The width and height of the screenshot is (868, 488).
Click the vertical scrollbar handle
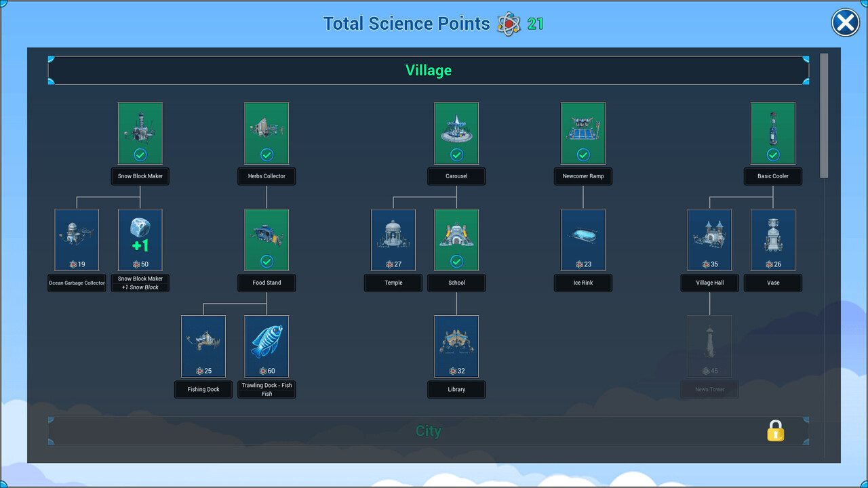coord(824,115)
